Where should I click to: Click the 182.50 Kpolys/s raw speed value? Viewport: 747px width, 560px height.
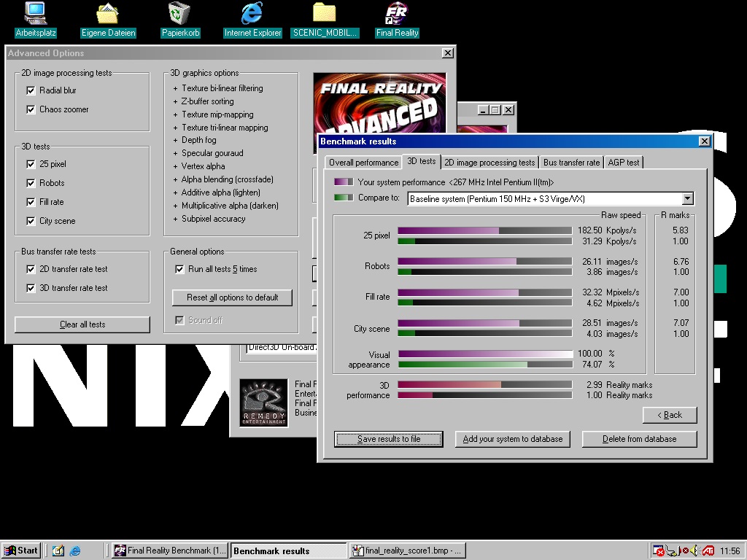point(607,230)
